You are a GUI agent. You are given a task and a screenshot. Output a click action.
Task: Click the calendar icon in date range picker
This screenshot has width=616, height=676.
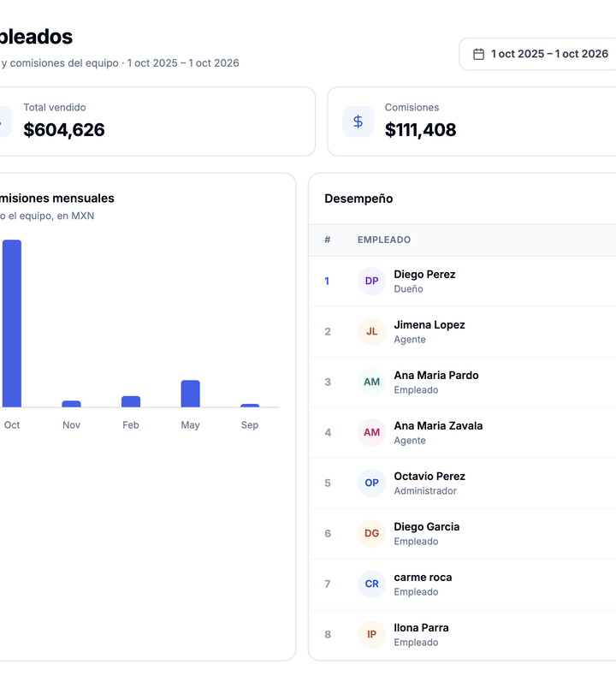pos(478,54)
